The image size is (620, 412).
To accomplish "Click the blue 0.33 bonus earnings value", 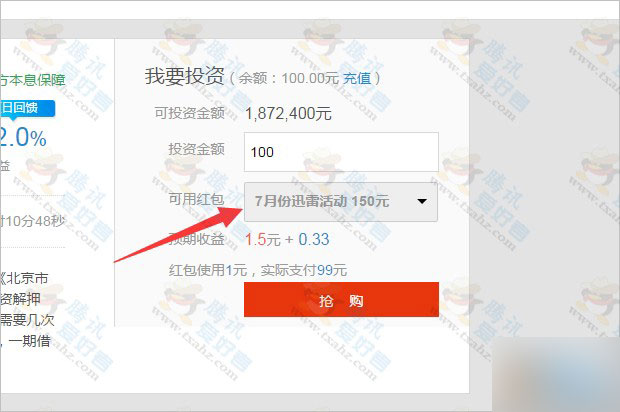I will click(x=314, y=239).
